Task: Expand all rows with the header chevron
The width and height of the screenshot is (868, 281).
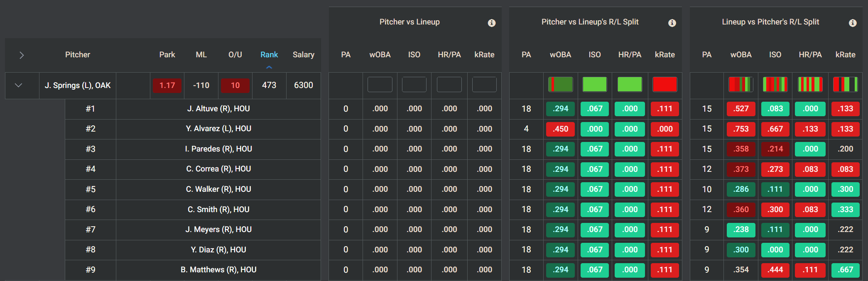Action: click(22, 55)
